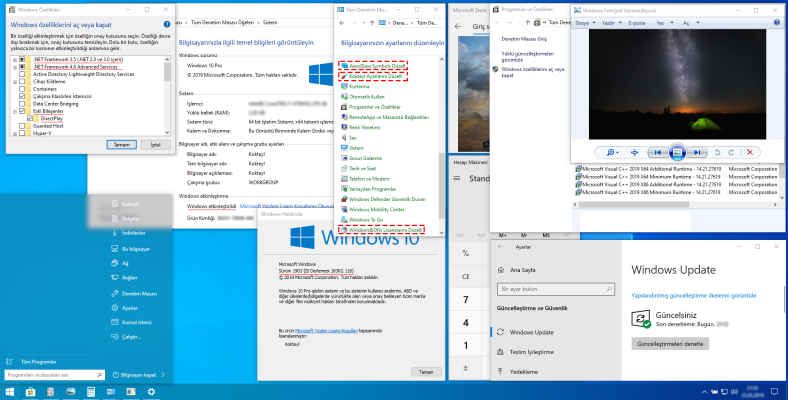The image size is (788, 400).
Task: Rotate photo counterclockwise in Photo Viewer
Action: point(717,152)
